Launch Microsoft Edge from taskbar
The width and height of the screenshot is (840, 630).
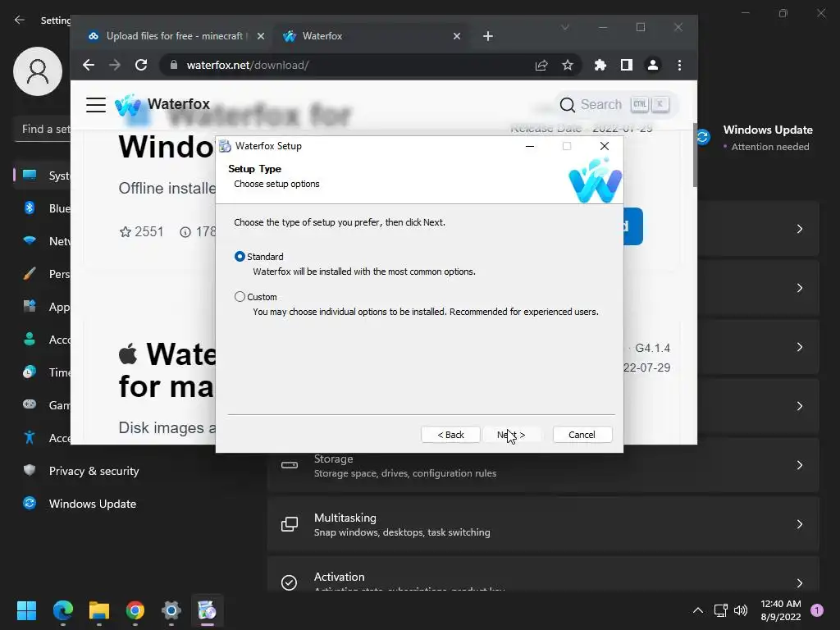coord(63,610)
